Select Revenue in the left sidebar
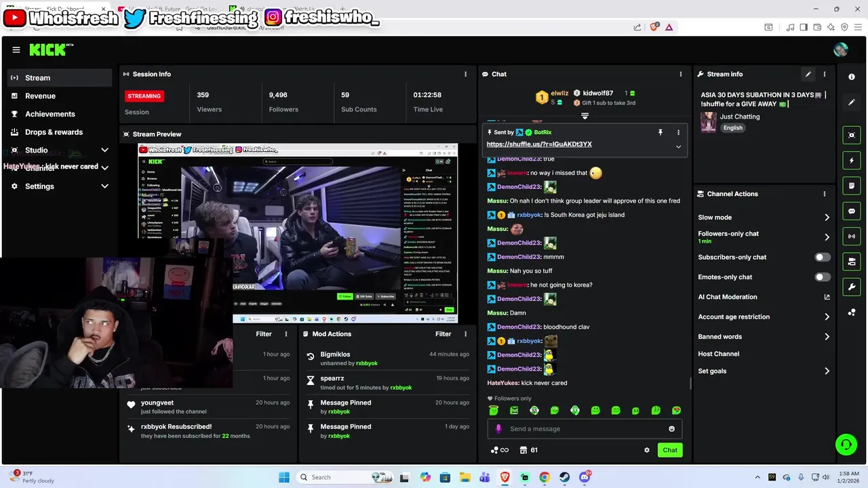Screen dimensions: 868x488 point(60,96)
